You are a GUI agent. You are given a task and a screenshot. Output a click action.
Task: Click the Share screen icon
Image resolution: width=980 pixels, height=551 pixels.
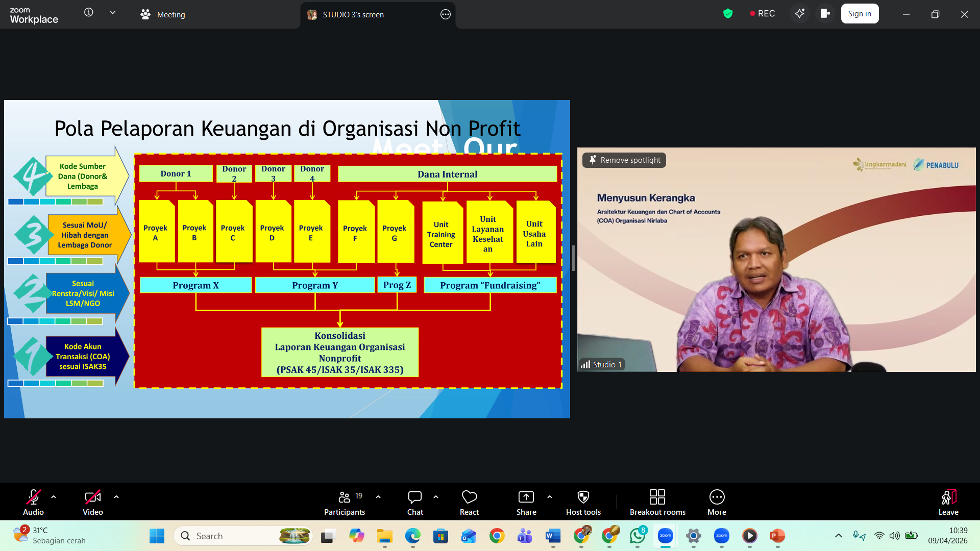click(x=526, y=503)
